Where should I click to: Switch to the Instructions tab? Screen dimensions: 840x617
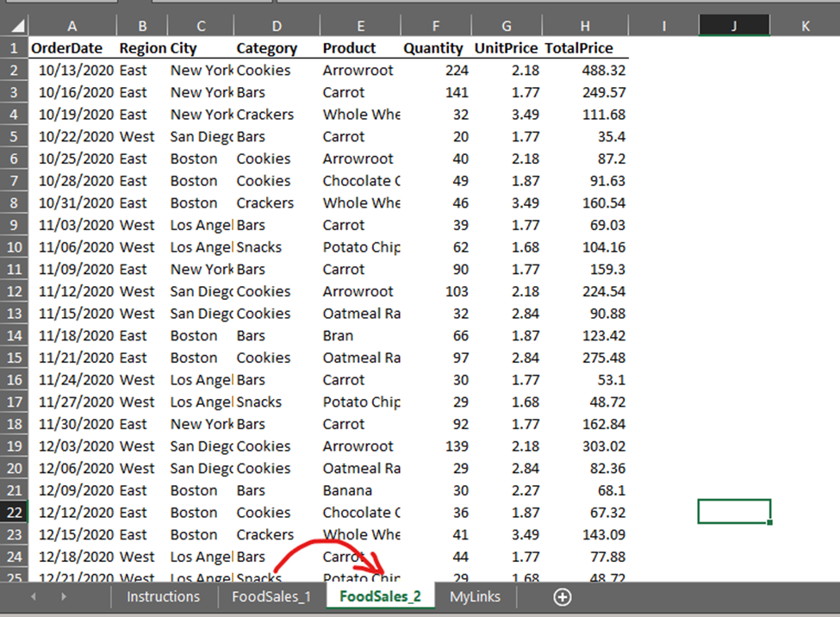coord(163,596)
